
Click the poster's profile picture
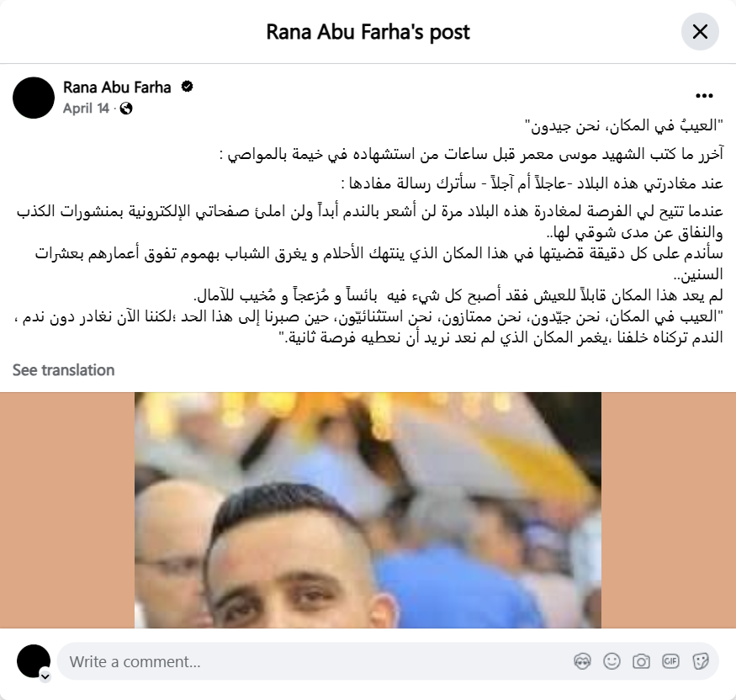(x=34, y=98)
